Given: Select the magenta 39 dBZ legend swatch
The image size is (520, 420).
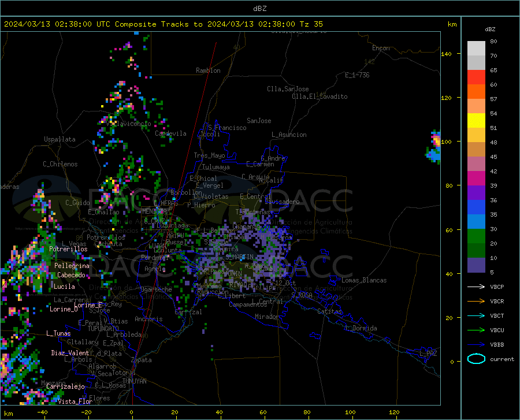Looking at the screenshot, I should pyautogui.click(x=476, y=179).
